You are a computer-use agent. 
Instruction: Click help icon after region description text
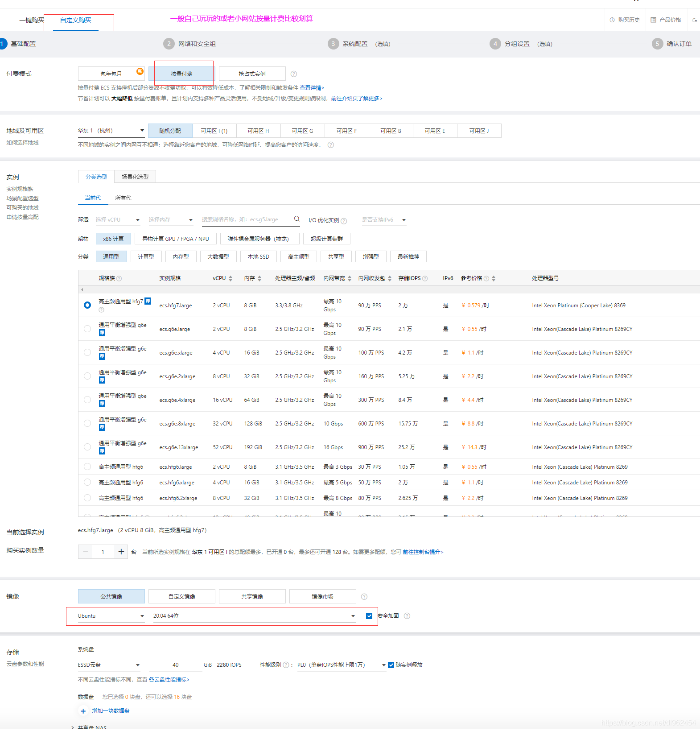pos(331,145)
